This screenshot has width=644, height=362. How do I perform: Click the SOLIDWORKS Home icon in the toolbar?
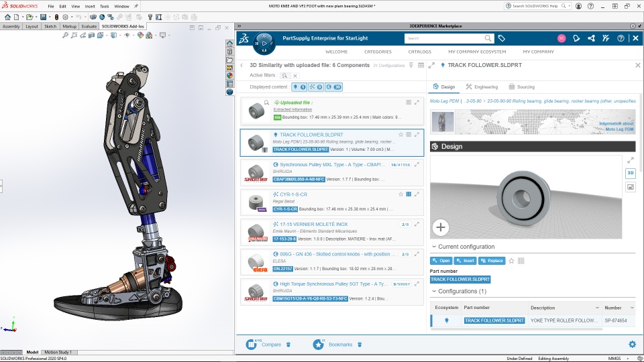(x=7, y=17)
